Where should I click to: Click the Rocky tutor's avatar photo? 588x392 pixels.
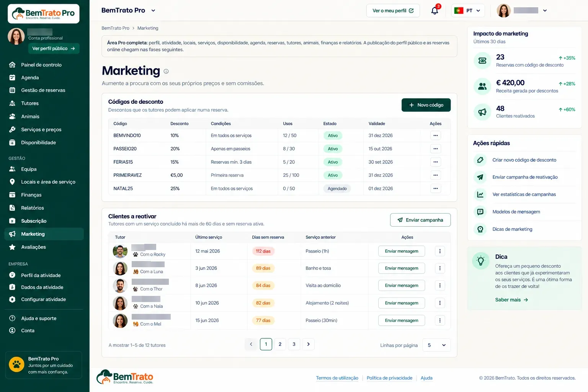pos(120,251)
